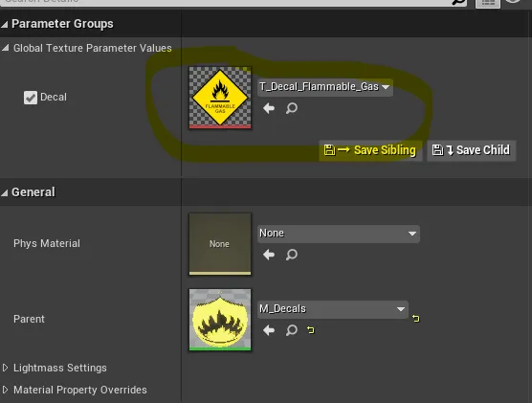
Task: Browse to Phys Material asset
Action: 292,255
